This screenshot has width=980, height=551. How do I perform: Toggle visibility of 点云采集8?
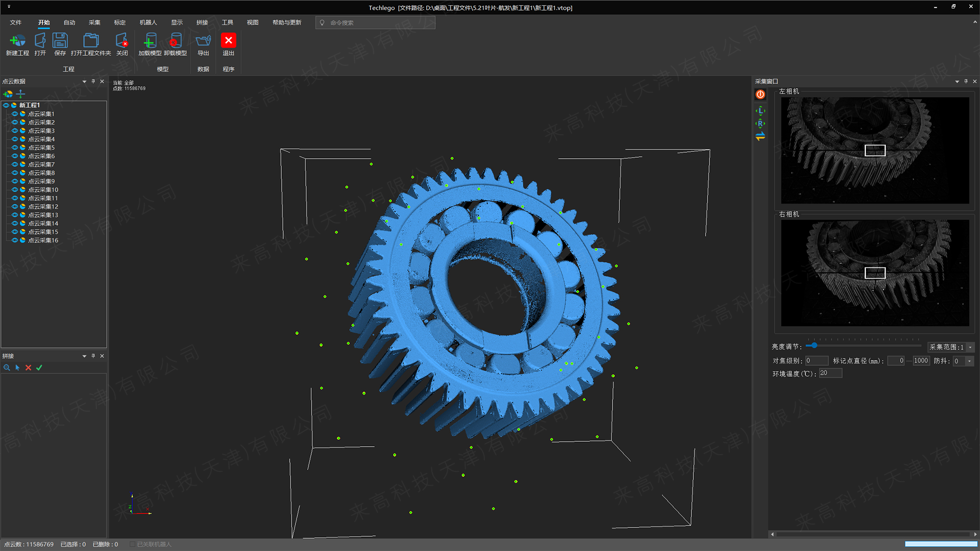click(x=15, y=173)
